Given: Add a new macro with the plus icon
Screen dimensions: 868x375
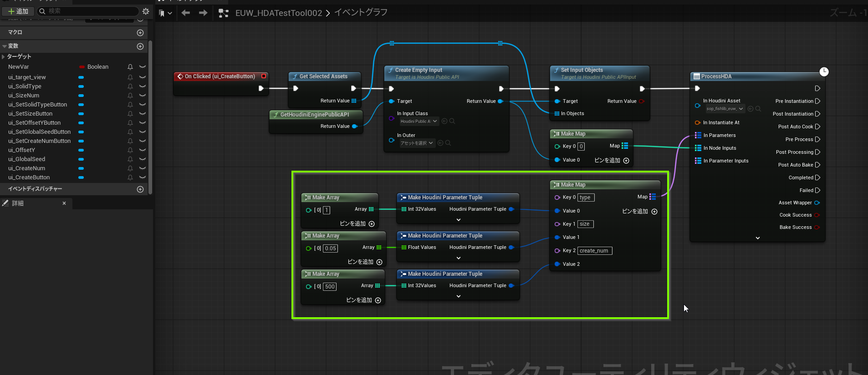Looking at the screenshot, I should click(x=140, y=33).
